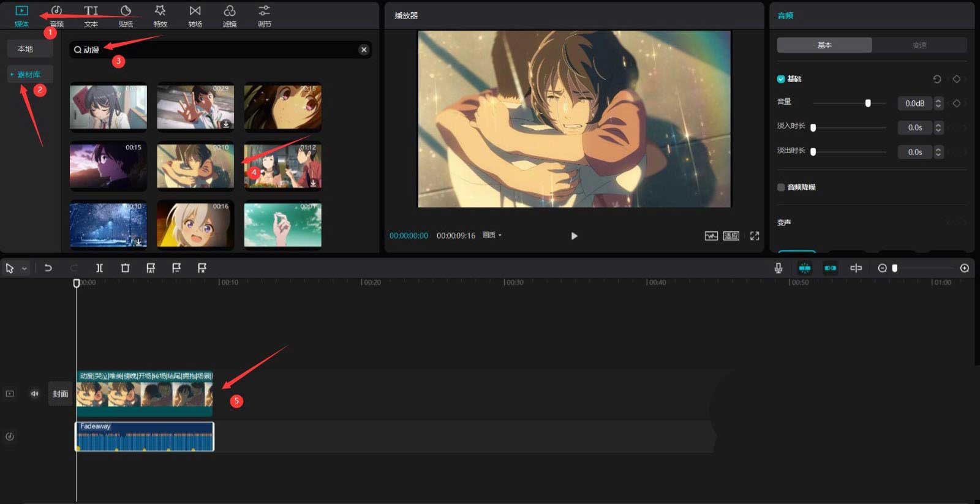Split the clip at the playhead

tap(99, 268)
